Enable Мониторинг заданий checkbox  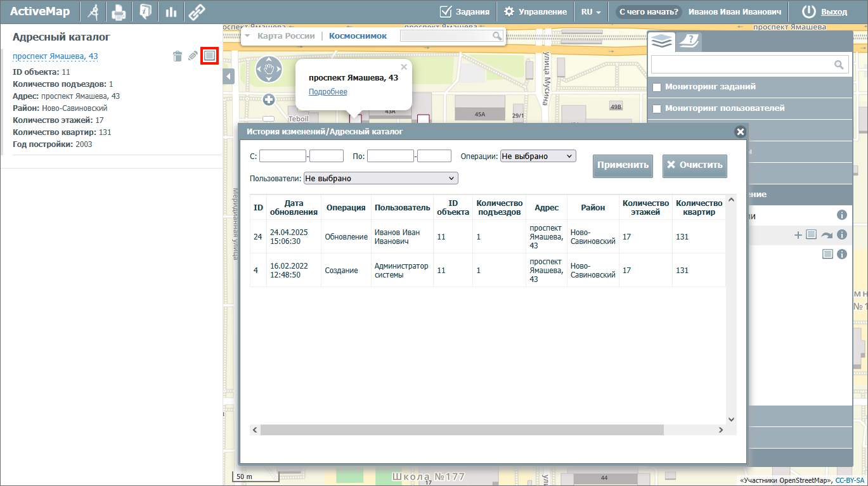click(x=657, y=87)
